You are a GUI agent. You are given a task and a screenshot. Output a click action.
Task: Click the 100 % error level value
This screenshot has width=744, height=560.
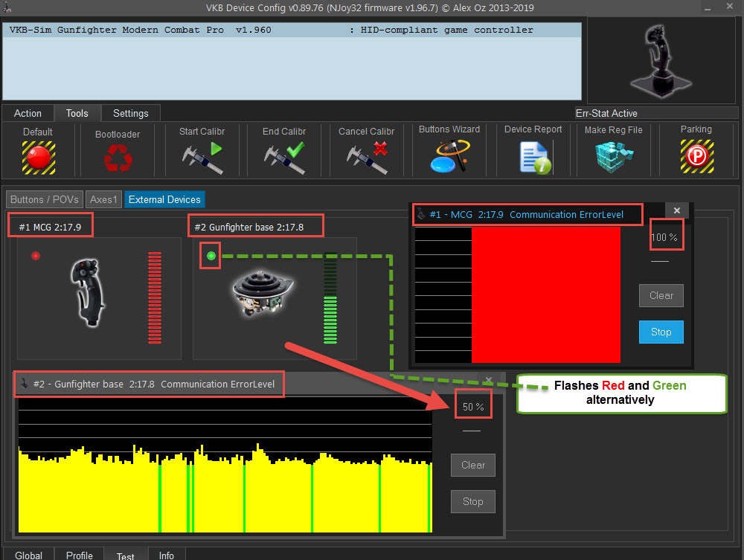click(664, 237)
